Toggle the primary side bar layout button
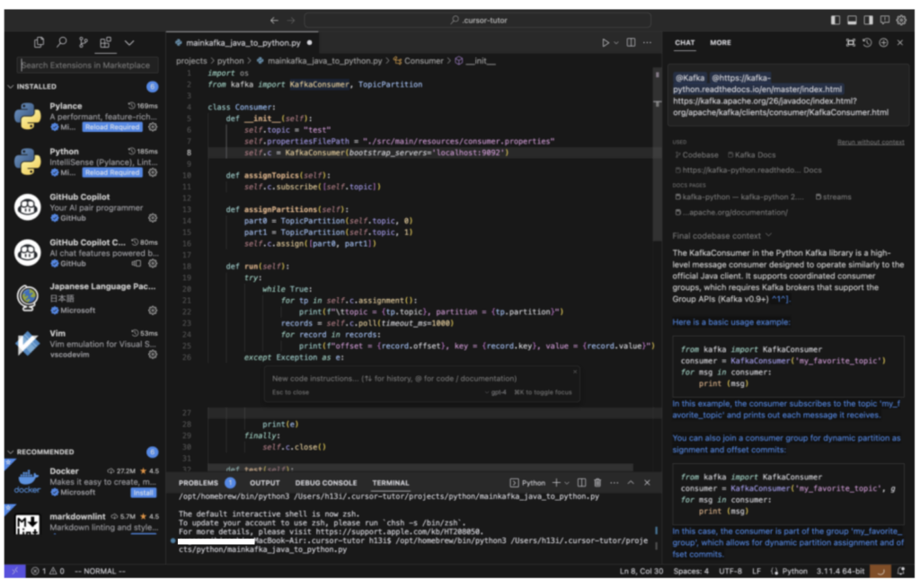The width and height of the screenshot is (920, 588). pyautogui.click(x=836, y=20)
